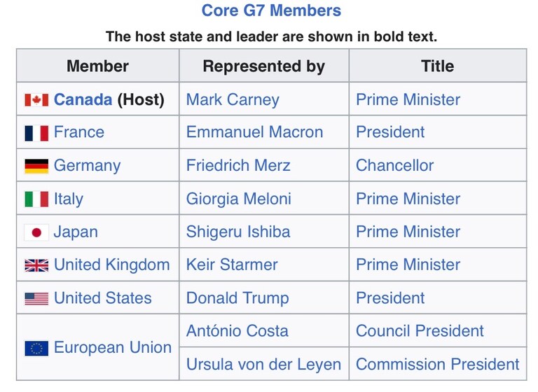Click the Japan flag icon

36,232
